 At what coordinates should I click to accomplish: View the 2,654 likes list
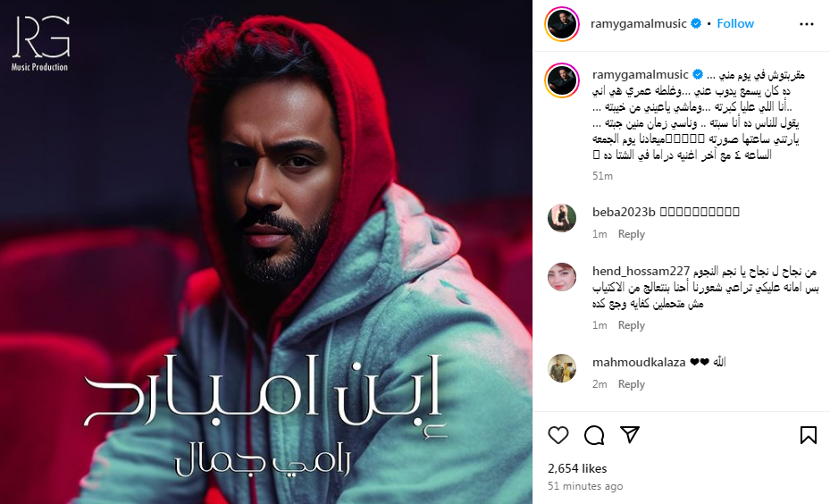coord(577,468)
